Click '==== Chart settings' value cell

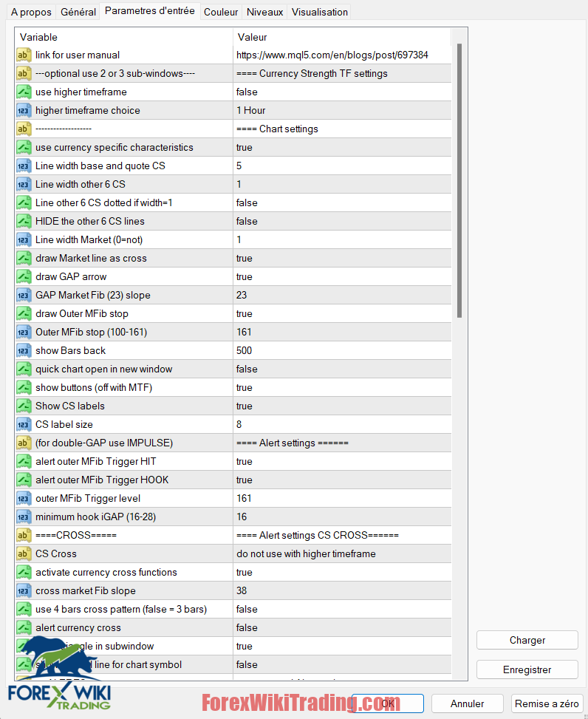tap(342, 129)
